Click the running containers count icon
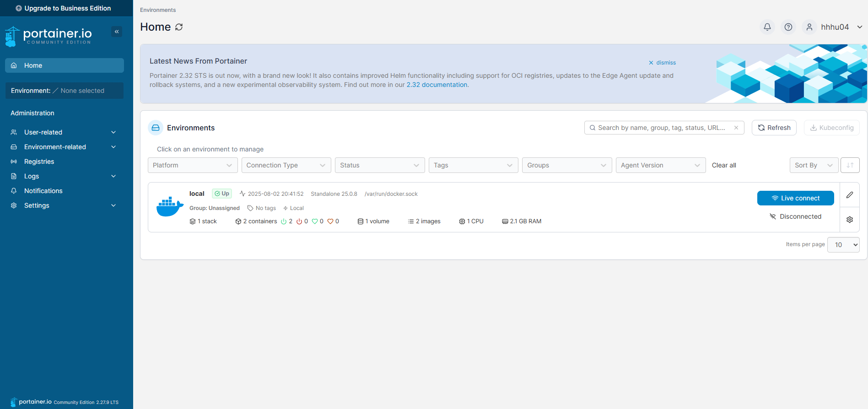Viewport: 868px width, 409px height. (x=284, y=221)
